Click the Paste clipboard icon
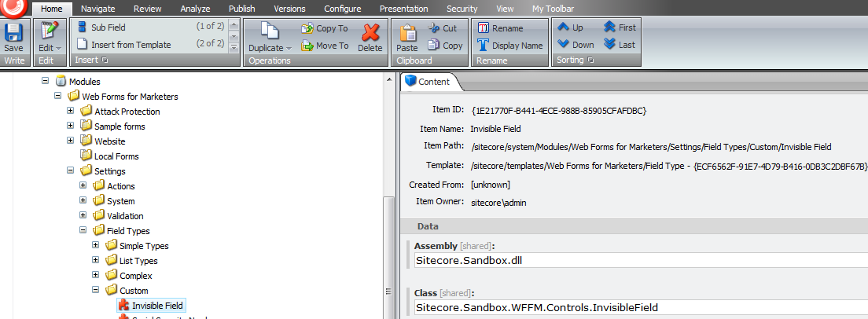868x319 pixels. (407, 37)
